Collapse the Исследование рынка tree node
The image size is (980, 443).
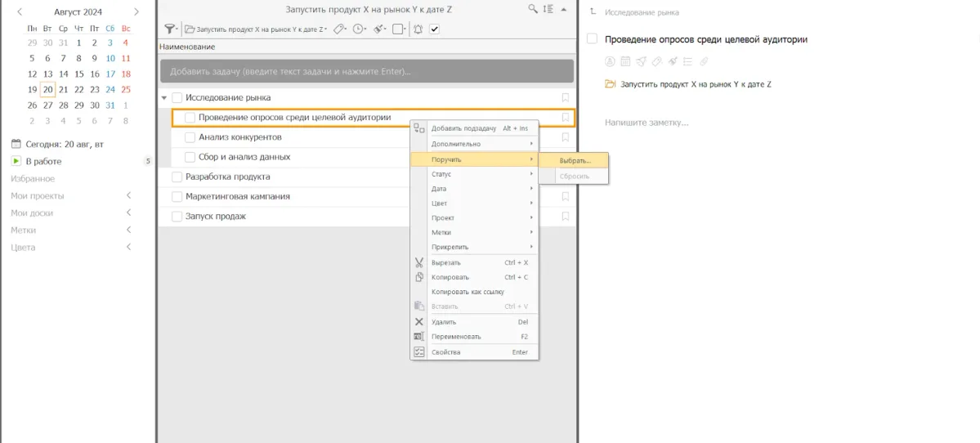tap(164, 98)
